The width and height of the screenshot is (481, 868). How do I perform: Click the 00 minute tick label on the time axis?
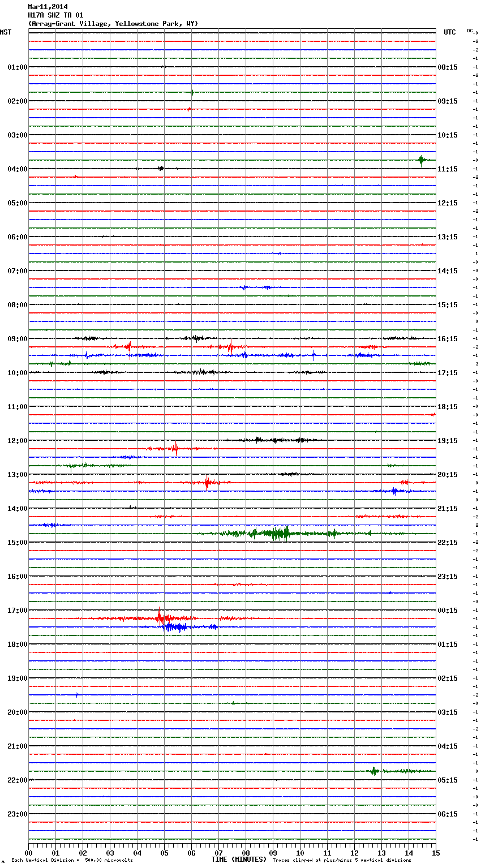pyautogui.click(x=28, y=853)
